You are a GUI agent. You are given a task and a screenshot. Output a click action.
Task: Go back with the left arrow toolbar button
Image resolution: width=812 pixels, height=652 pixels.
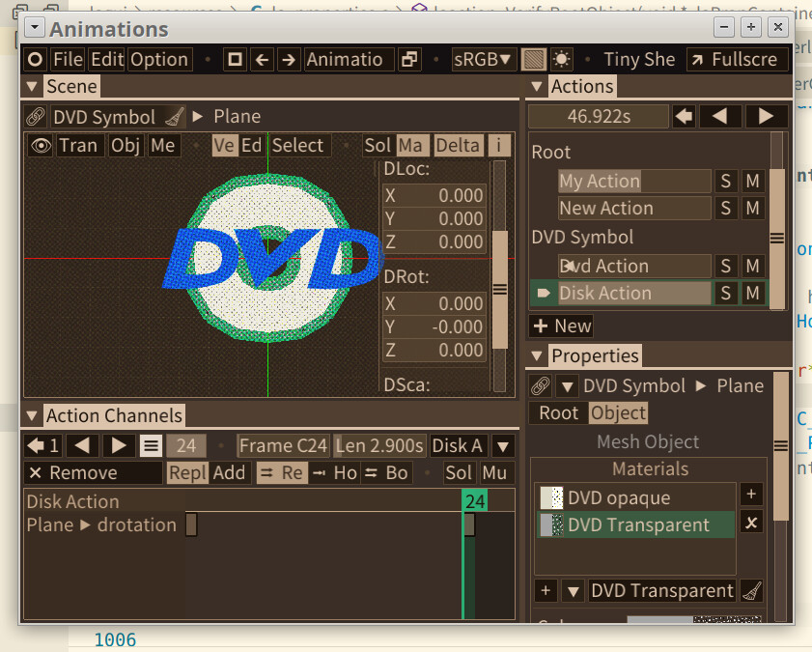click(262, 60)
